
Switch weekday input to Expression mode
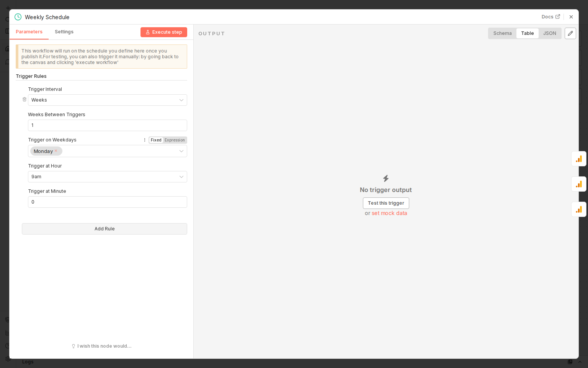tap(175, 140)
